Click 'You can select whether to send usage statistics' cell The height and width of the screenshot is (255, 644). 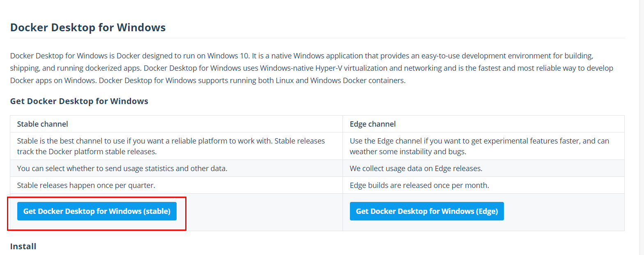tap(177, 168)
